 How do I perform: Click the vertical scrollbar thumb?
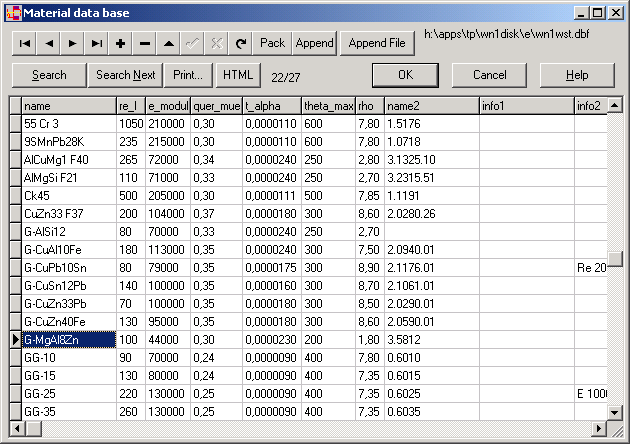point(615,259)
